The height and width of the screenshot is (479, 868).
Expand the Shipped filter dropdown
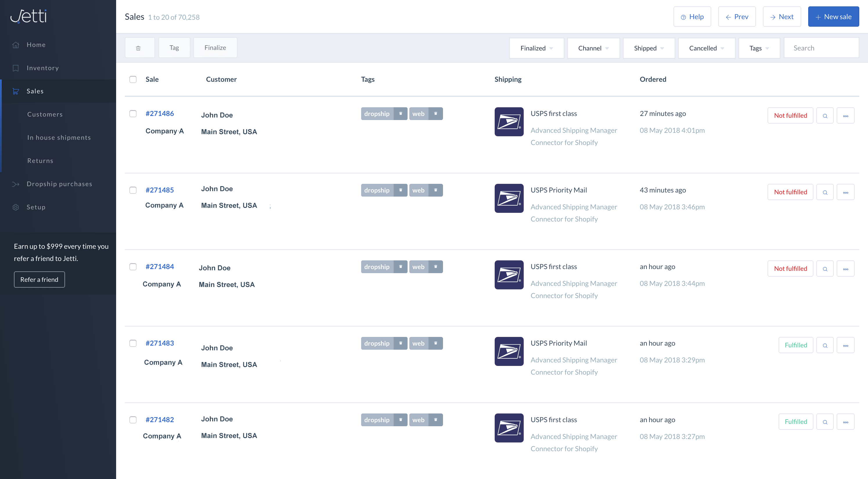click(649, 48)
